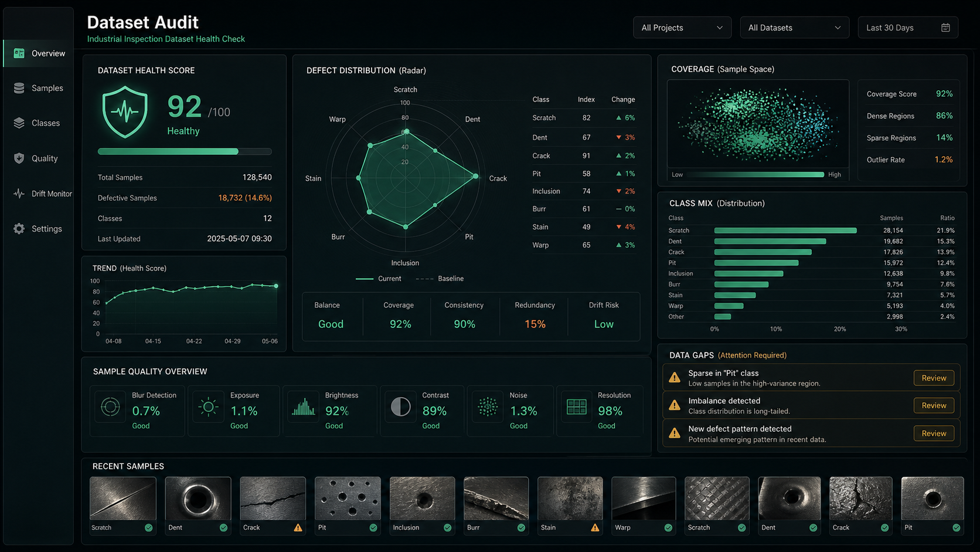The width and height of the screenshot is (980, 552).
Task: Click the warning badge on Stain sample
Action: click(x=595, y=527)
